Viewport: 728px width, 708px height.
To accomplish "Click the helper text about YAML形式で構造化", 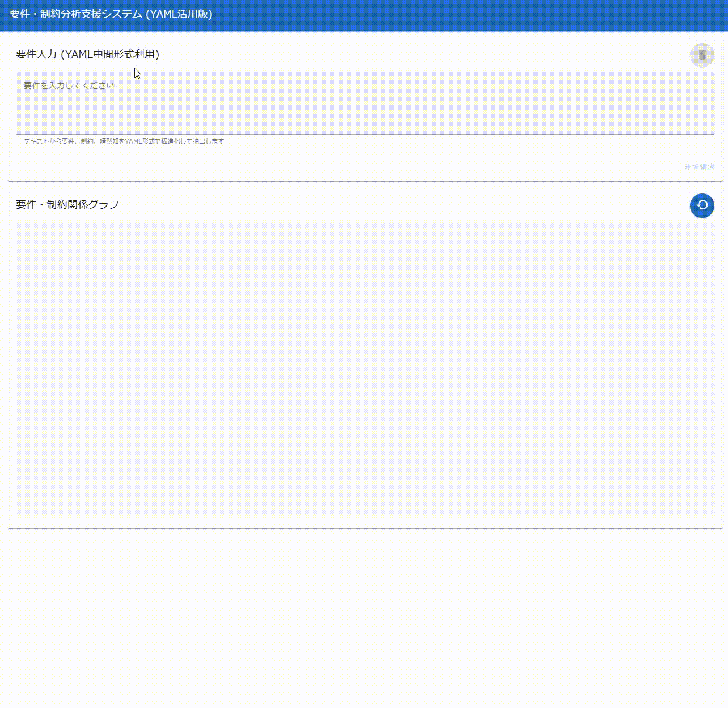I will coord(124,141).
